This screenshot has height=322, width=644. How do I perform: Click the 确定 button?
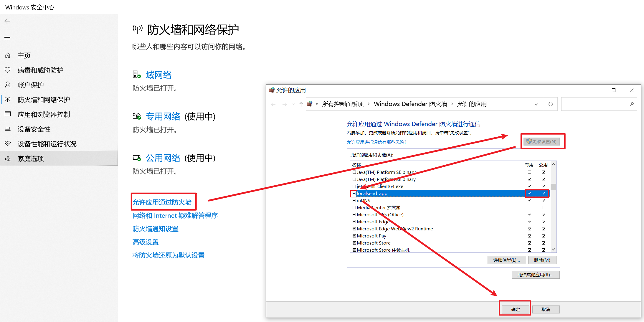pyautogui.click(x=516, y=309)
